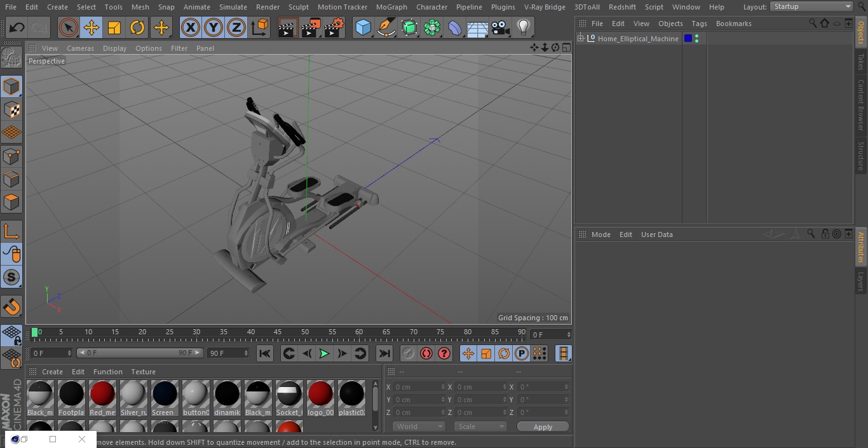Click Render to Picture Viewer icon

coord(311,27)
